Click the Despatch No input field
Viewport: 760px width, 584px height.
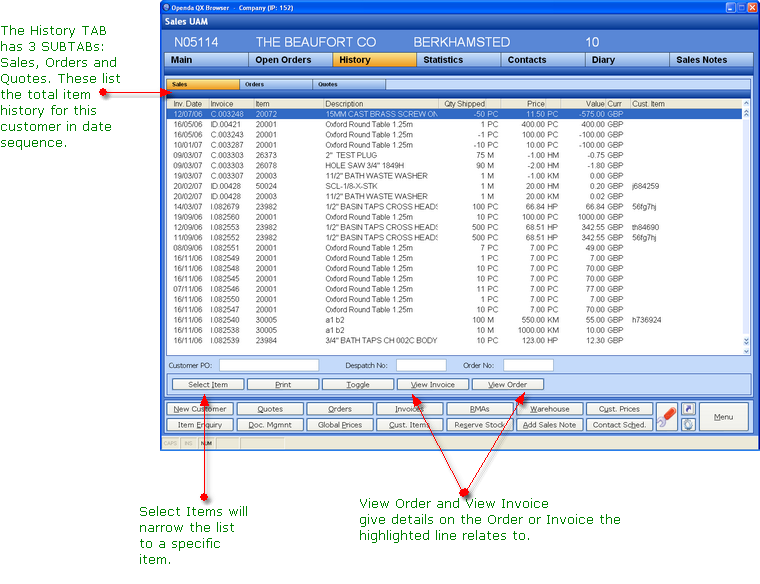point(421,365)
